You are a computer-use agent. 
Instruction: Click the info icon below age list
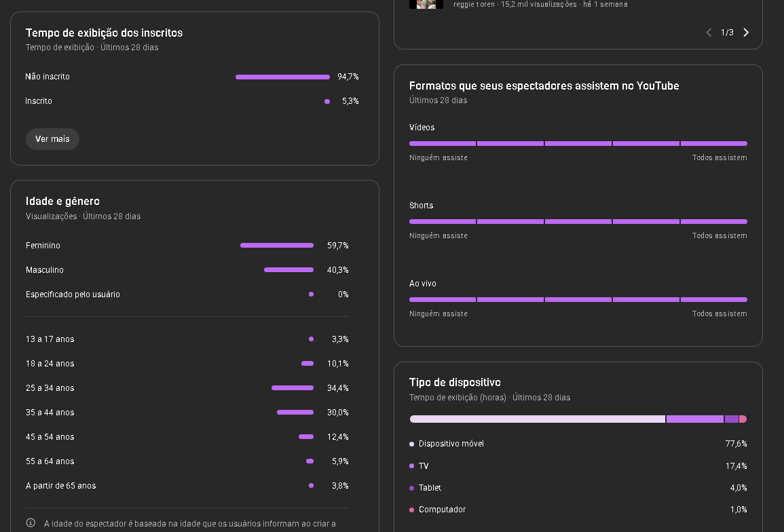pyautogui.click(x=31, y=522)
